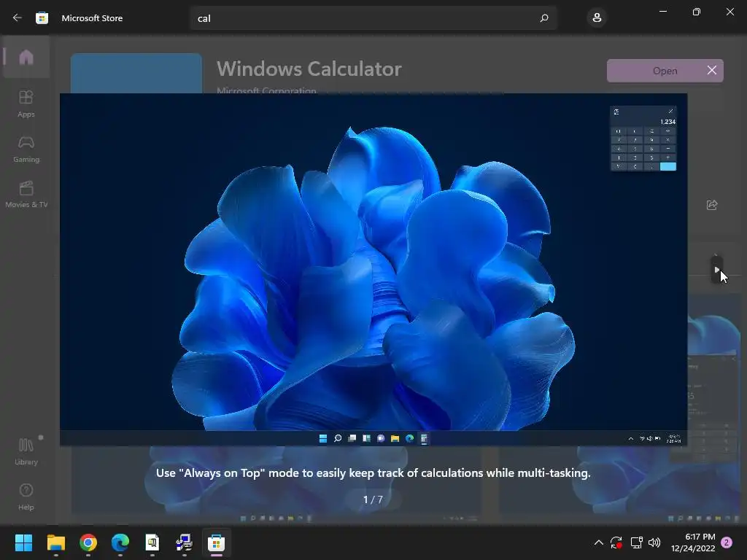
Task: Open the Home sidebar item
Action: click(x=26, y=58)
